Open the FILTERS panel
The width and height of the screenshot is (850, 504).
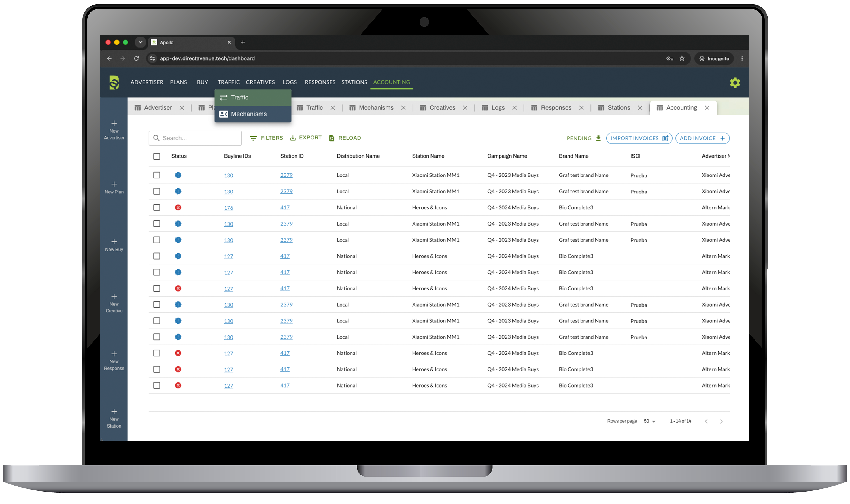(x=267, y=138)
